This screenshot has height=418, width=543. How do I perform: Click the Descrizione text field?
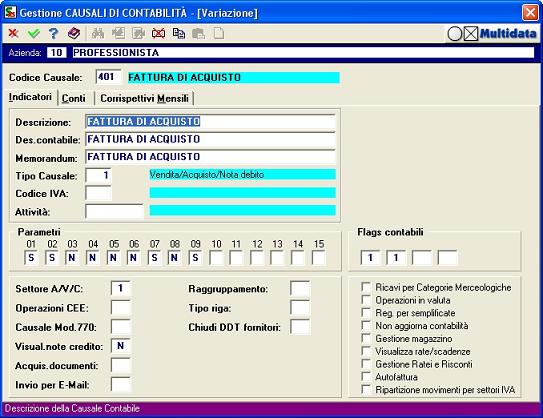click(x=210, y=122)
